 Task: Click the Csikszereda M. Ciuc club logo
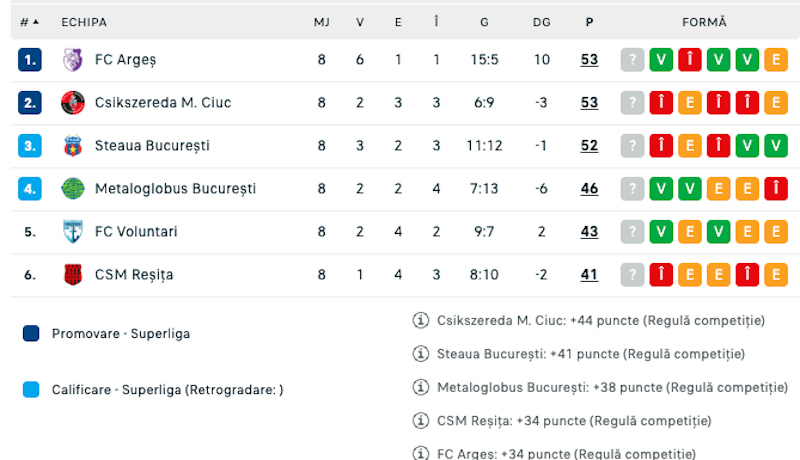[x=72, y=102]
